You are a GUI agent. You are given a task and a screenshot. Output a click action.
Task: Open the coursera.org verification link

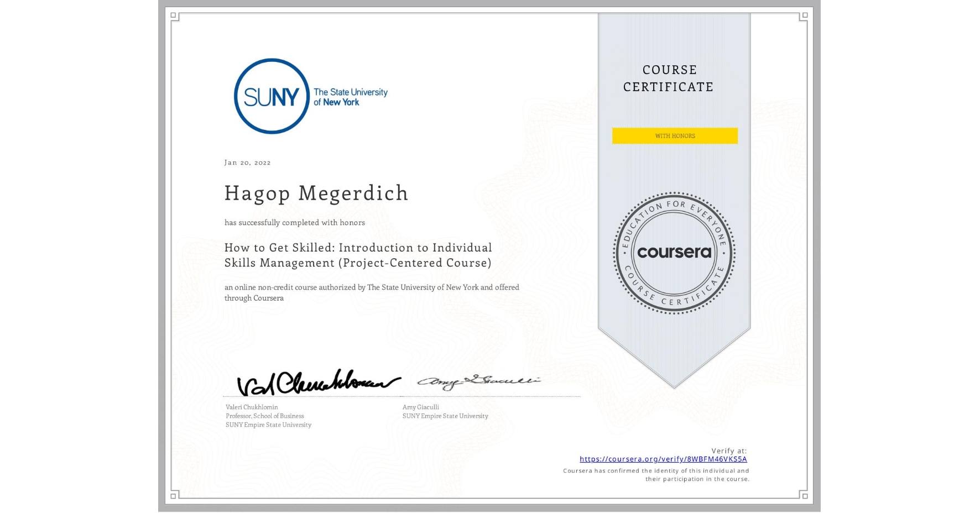[x=663, y=459]
